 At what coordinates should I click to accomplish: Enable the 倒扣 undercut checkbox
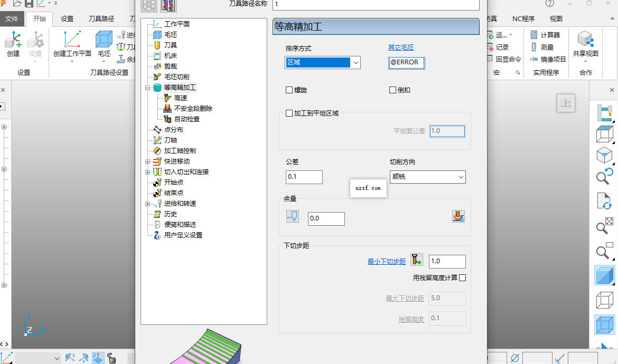coord(392,90)
